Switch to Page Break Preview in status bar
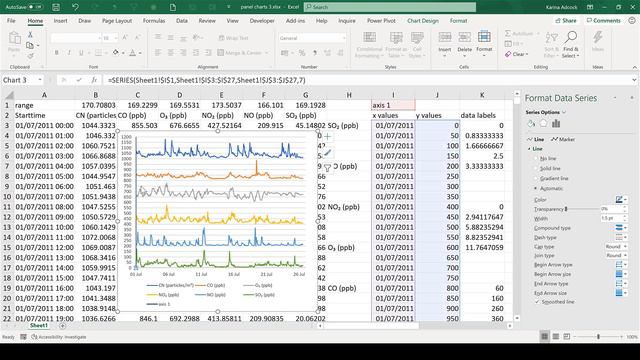 (x=567, y=337)
